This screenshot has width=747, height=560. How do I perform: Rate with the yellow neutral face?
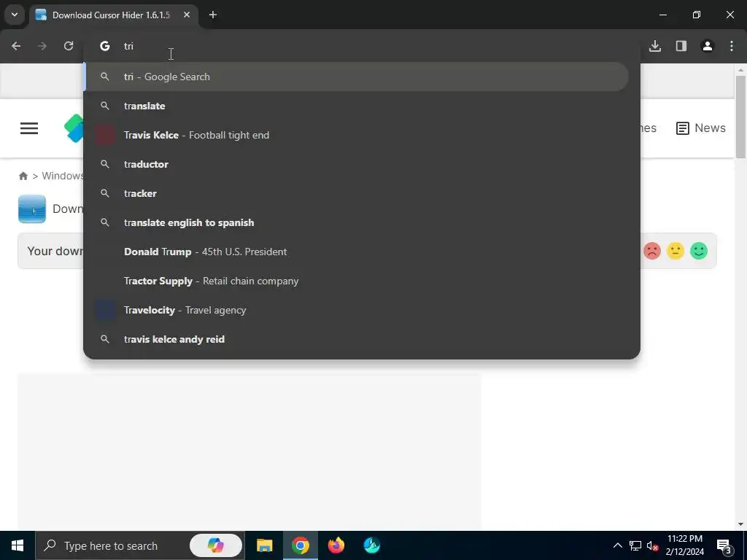coord(676,251)
